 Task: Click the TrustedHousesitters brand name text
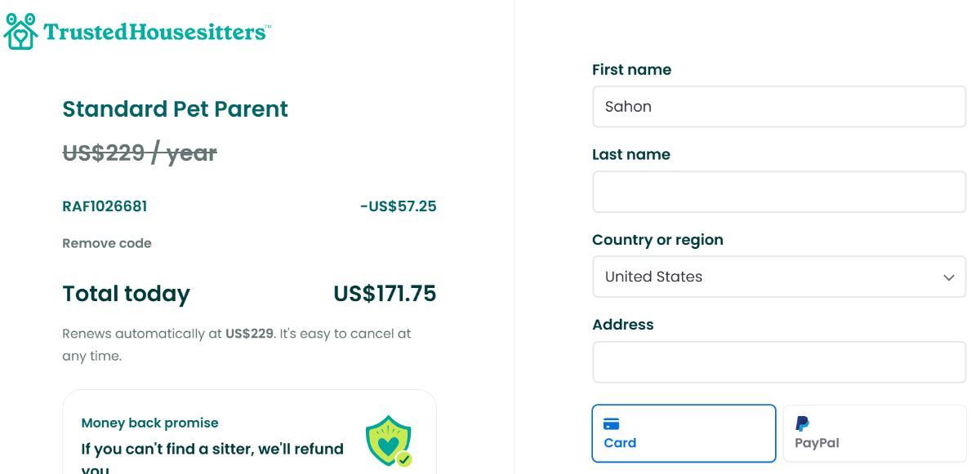(x=155, y=32)
